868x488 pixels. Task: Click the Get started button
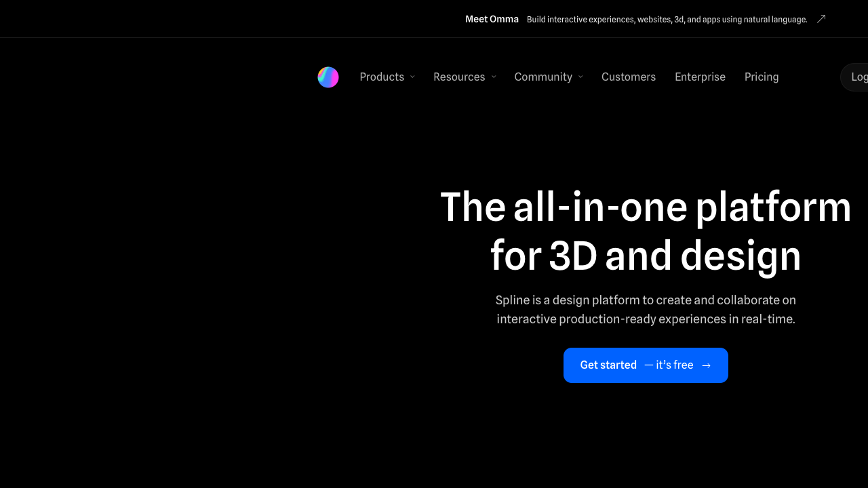(x=646, y=365)
